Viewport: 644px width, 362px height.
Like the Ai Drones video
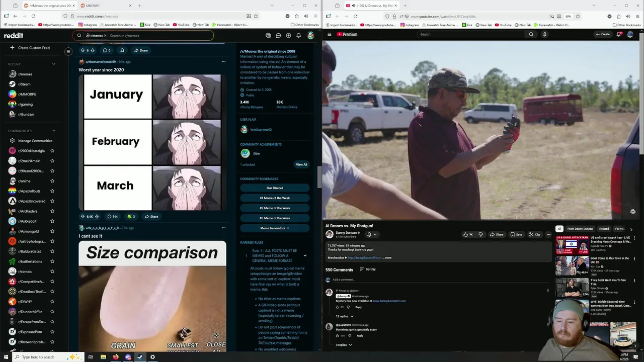468,234
